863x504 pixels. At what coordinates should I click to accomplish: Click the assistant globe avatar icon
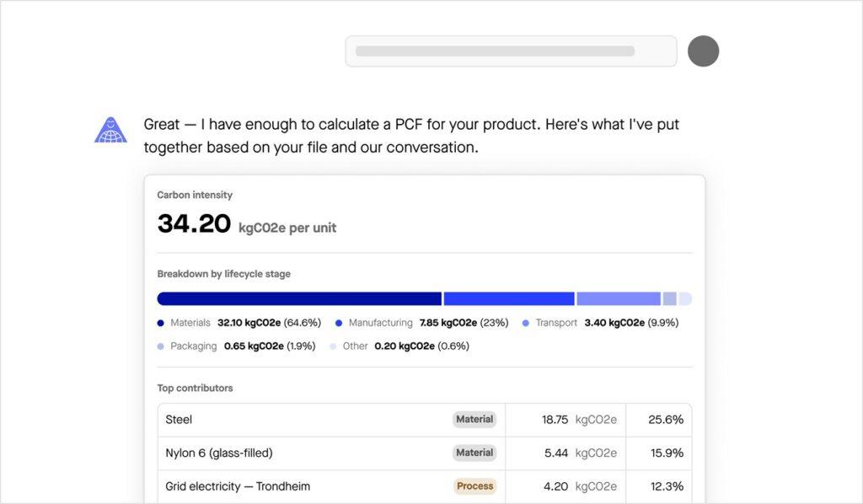click(x=110, y=130)
